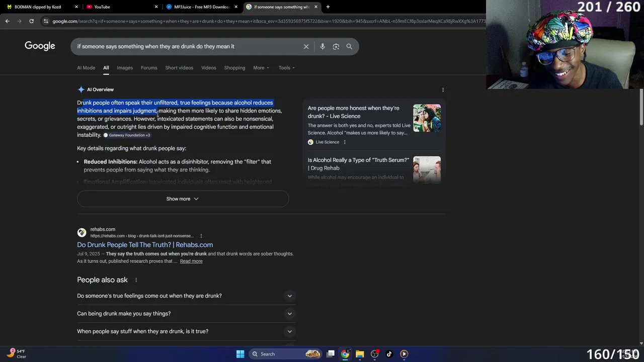644x362 pixels.
Task: Switch to the Shopping tab
Action: (234, 68)
